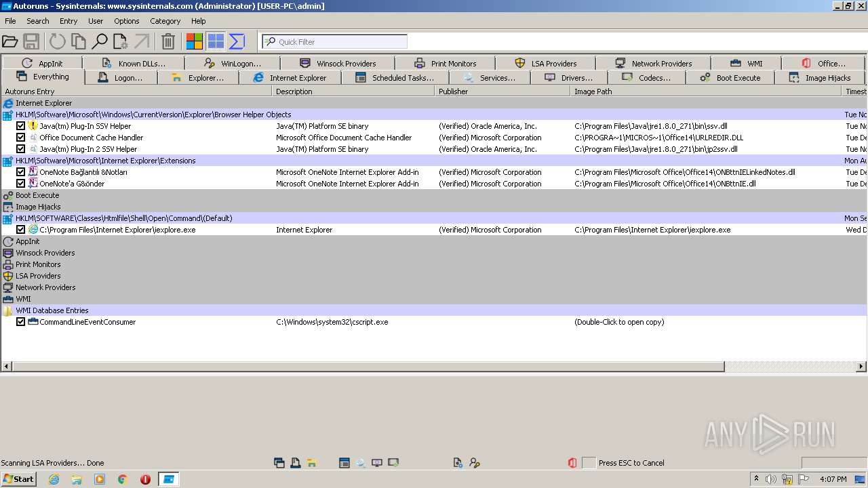The image size is (868, 488).
Task: Open the Help menu
Action: pyautogui.click(x=199, y=21)
